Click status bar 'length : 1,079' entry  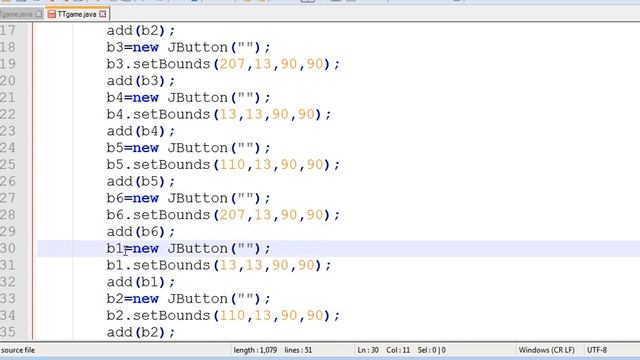(255, 350)
